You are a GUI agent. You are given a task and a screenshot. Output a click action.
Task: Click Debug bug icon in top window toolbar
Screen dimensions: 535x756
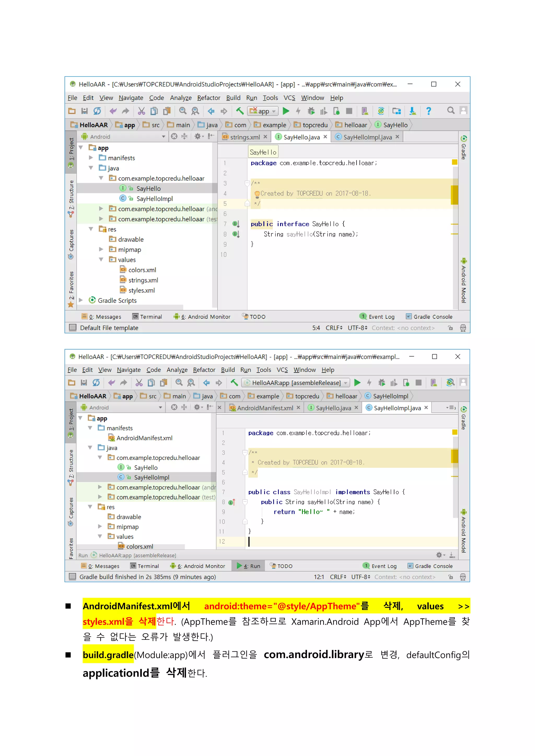click(311, 111)
